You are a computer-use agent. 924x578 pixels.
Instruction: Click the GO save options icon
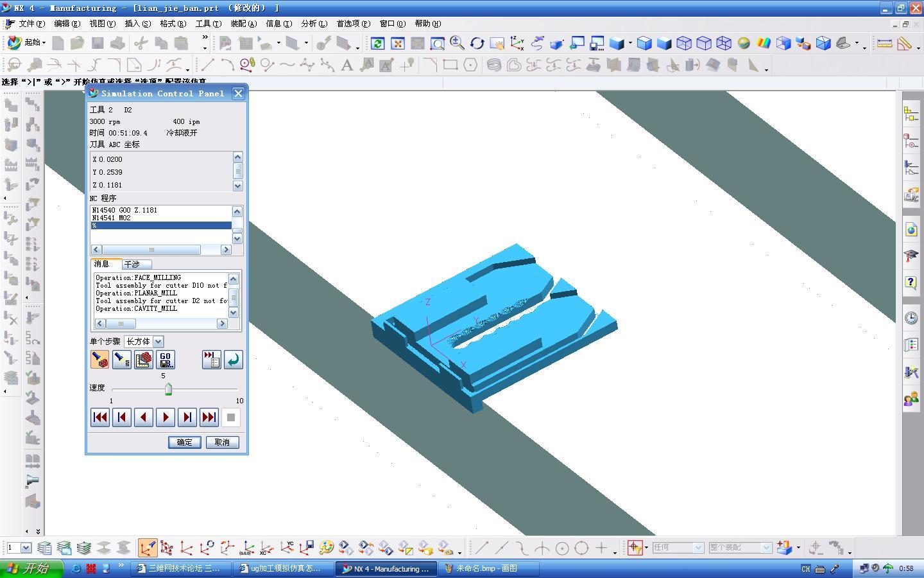[x=165, y=360]
